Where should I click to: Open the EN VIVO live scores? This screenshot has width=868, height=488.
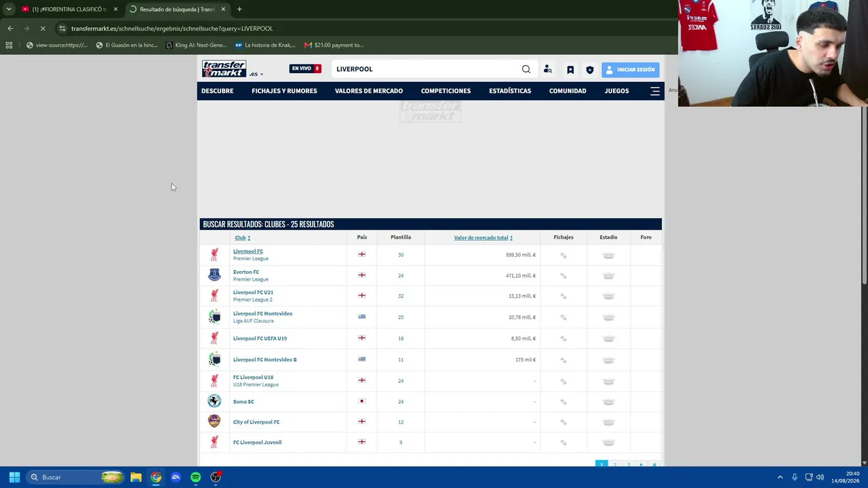305,68
